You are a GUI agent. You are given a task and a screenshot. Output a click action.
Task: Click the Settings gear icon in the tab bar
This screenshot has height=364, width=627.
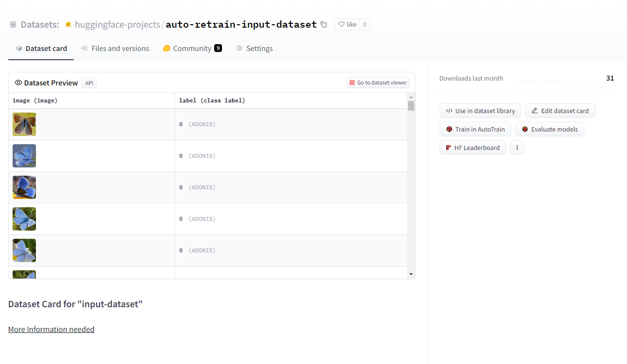coord(239,48)
